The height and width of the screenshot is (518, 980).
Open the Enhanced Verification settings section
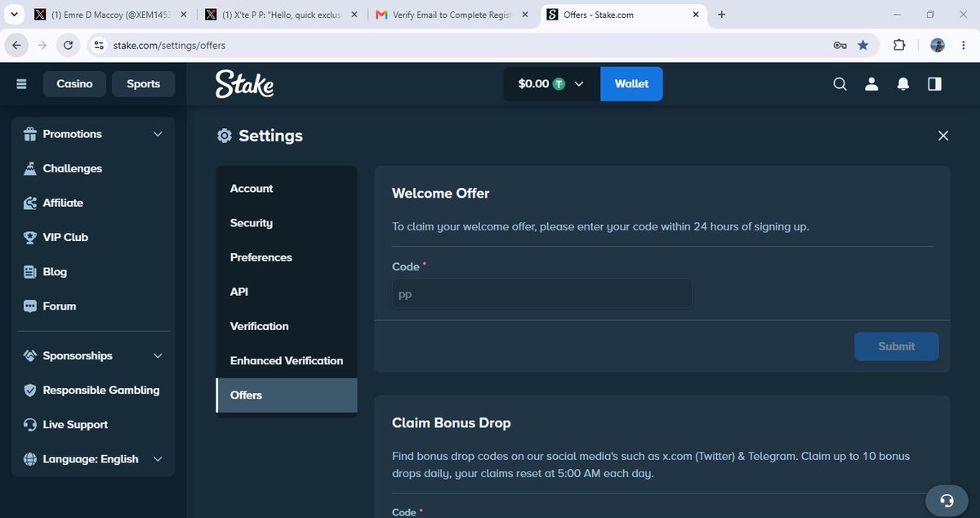point(287,360)
